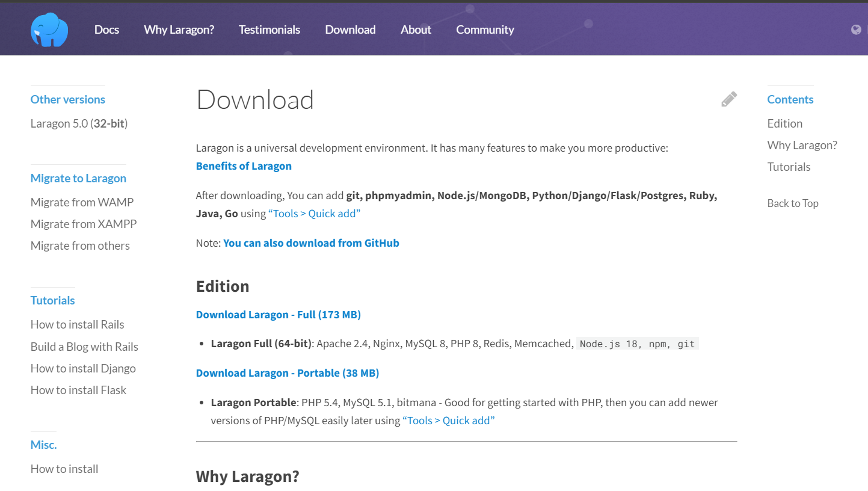The height and width of the screenshot is (491, 868).
Task: Visit the Community section
Action: coord(485,29)
